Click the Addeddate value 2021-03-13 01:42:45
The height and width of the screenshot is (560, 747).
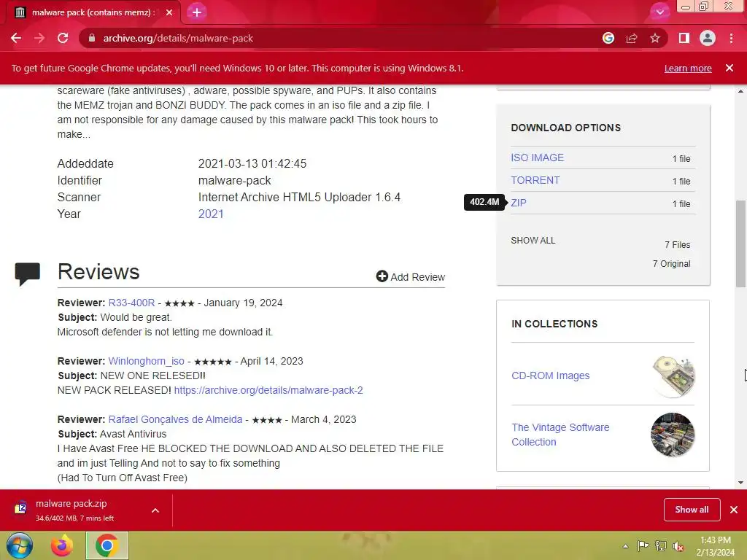click(x=252, y=163)
